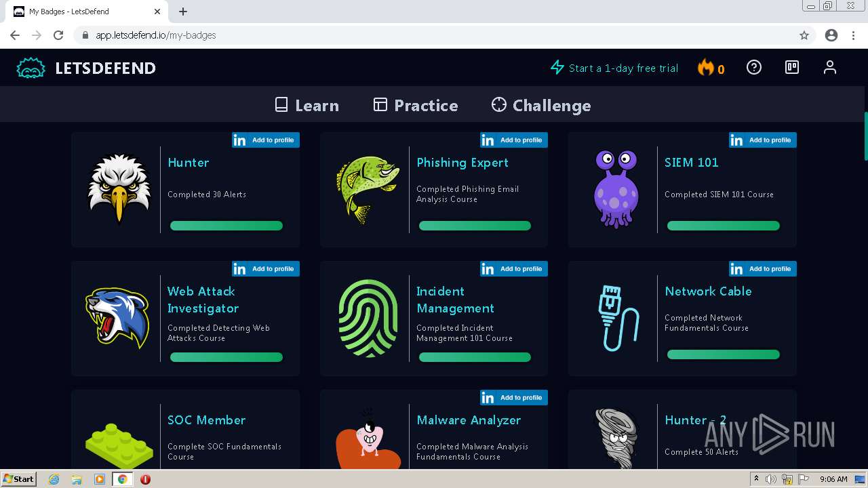Click the lightning bolt trial icon
Image resolution: width=868 pixels, height=488 pixels.
pyautogui.click(x=557, y=68)
